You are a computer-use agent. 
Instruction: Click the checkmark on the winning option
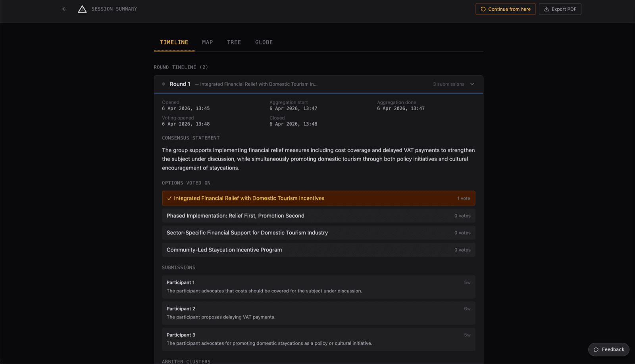(x=169, y=198)
